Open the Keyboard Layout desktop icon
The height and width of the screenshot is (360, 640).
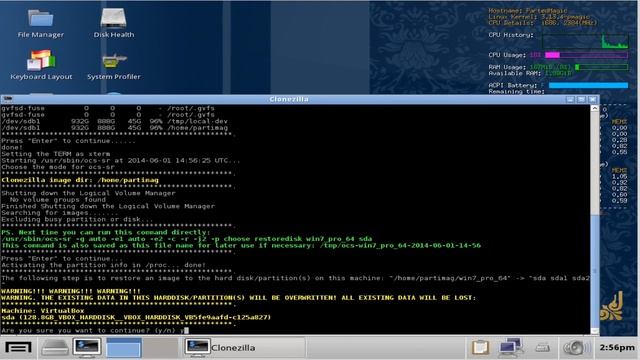41,65
